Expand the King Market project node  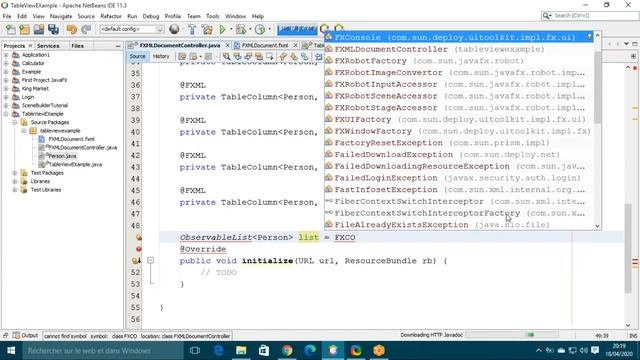point(6,89)
